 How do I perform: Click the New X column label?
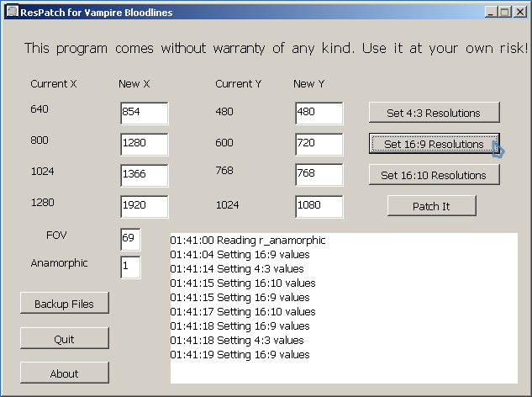tap(134, 84)
